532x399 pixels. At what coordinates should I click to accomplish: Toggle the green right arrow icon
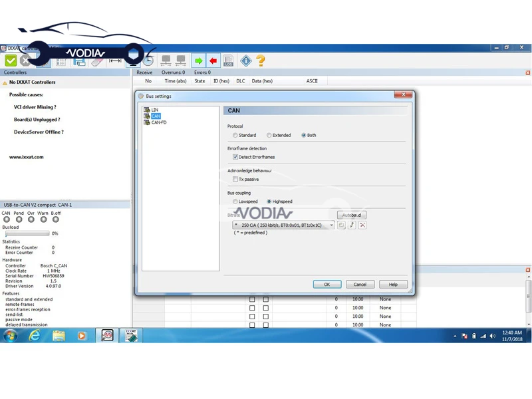[x=198, y=61]
